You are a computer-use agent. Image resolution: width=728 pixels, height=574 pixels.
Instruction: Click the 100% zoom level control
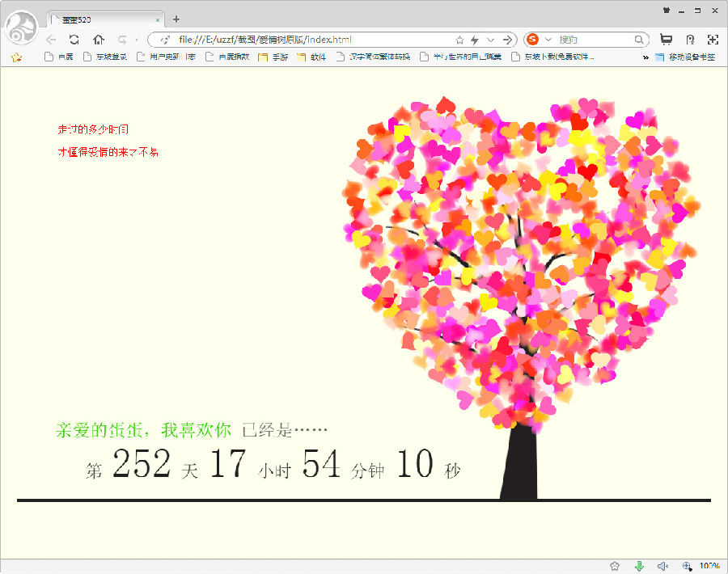click(x=709, y=566)
